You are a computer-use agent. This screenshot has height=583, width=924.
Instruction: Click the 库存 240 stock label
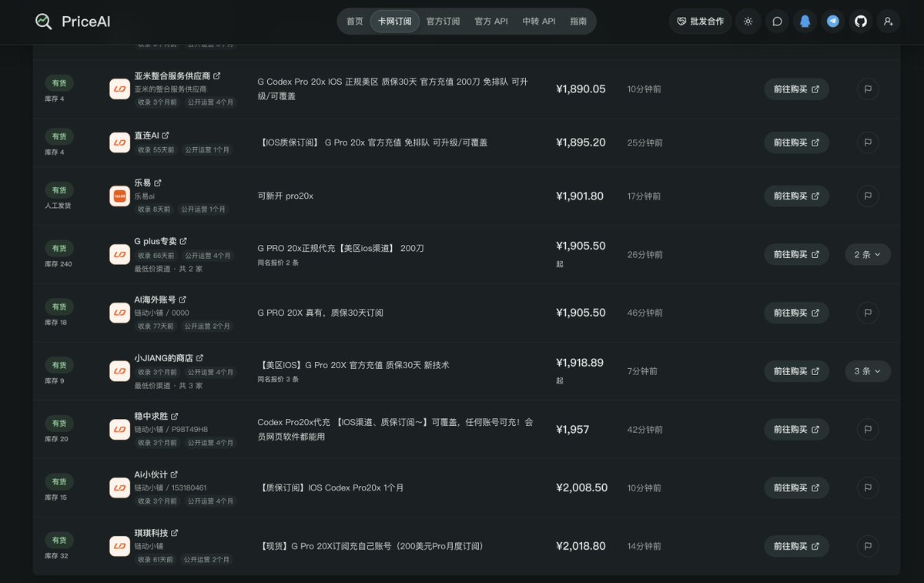(59, 264)
